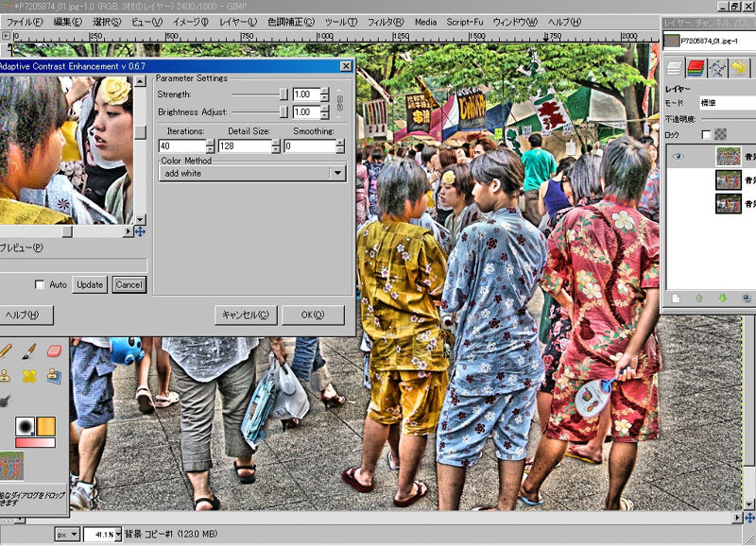Viewport: 756px width, 546px height.
Task: Click the Iterations field showing 40
Action: click(182, 146)
